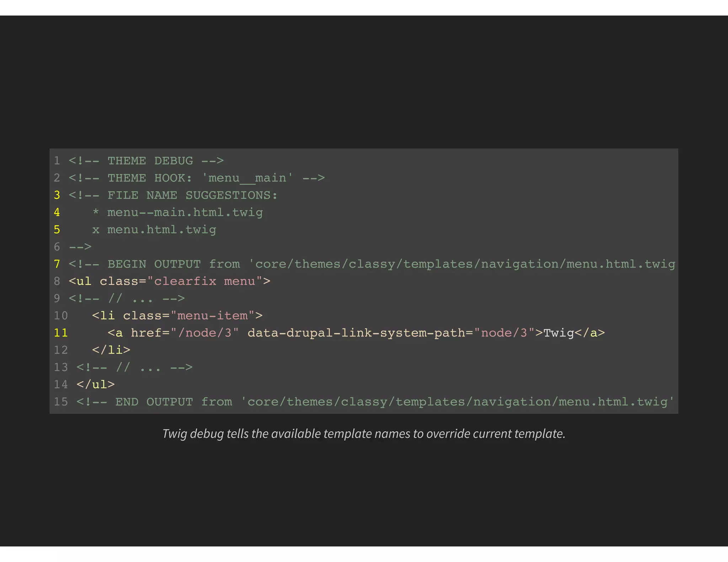
Task: Click line number 1 in the gutter
Action: (x=57, y=161)
